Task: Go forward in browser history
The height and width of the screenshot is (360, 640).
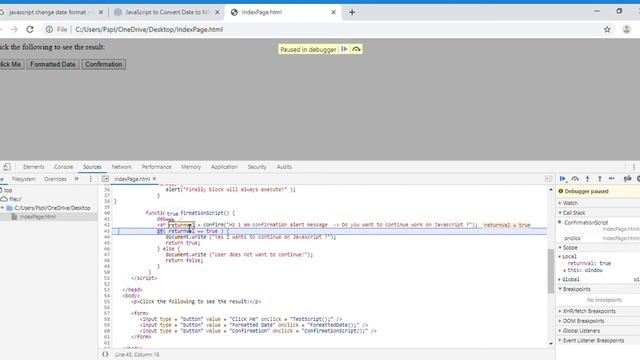Action: [14, 29]
